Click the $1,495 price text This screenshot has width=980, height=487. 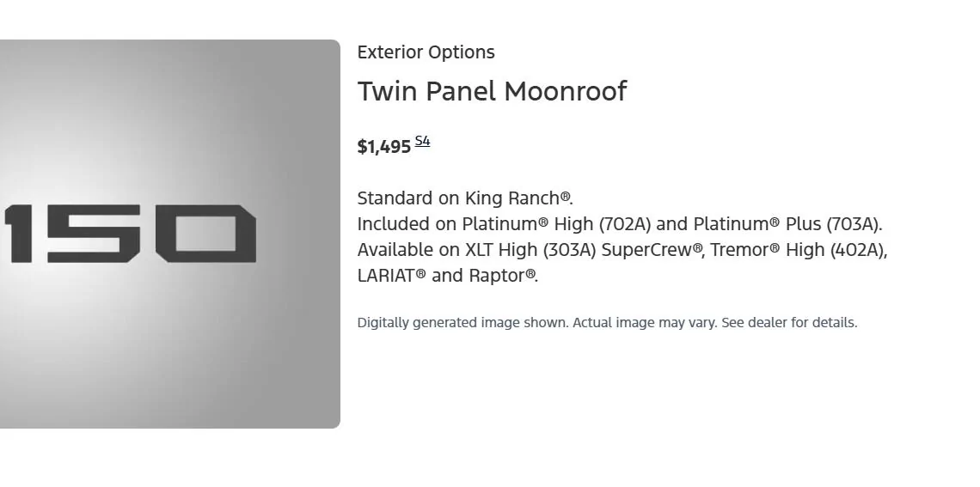tap(383, 147)
